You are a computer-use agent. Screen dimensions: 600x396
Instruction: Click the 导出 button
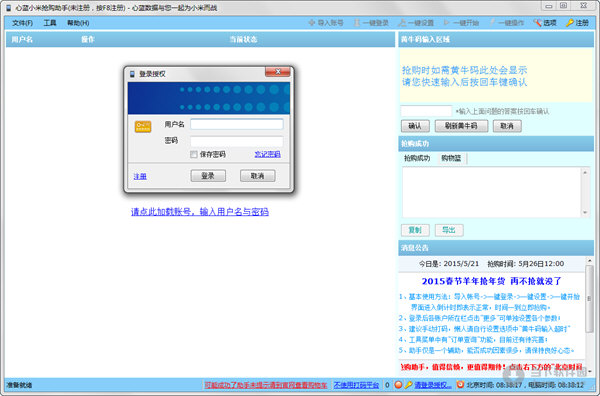[449, 230]
